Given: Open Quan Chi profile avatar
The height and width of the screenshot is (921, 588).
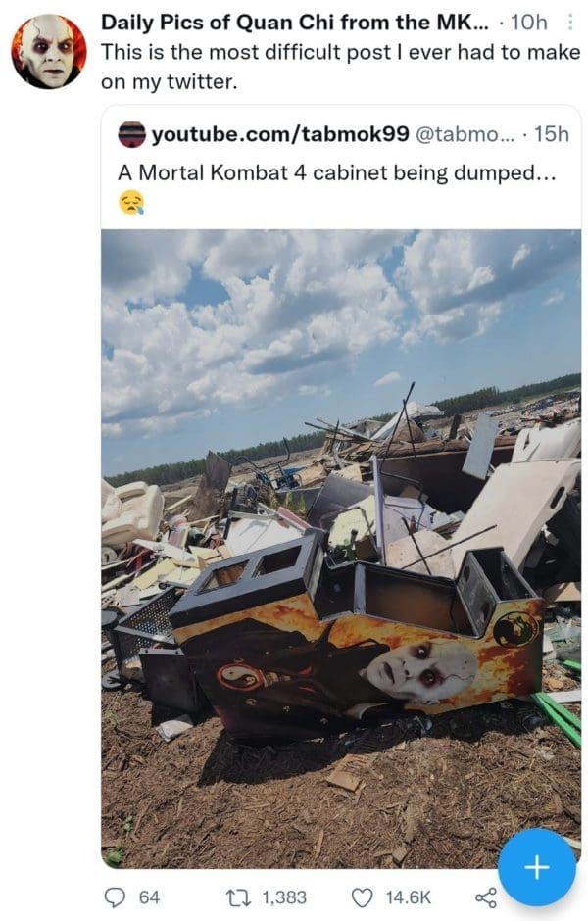Looking at the screenshot, I should coord(49,52).
